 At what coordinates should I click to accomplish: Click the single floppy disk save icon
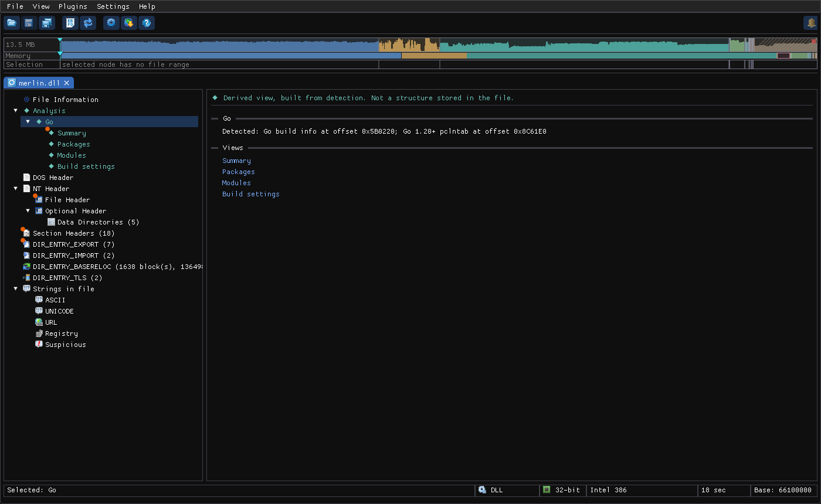29,23
